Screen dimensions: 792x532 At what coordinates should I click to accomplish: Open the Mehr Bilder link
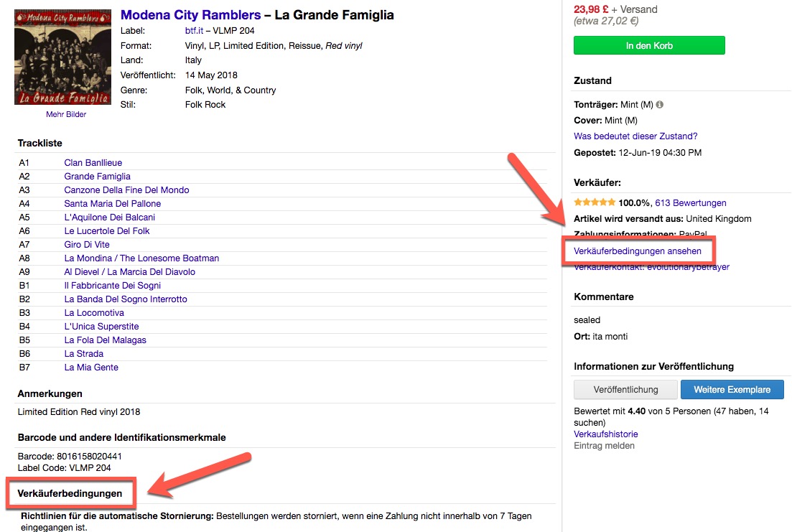tap(66, 115)
